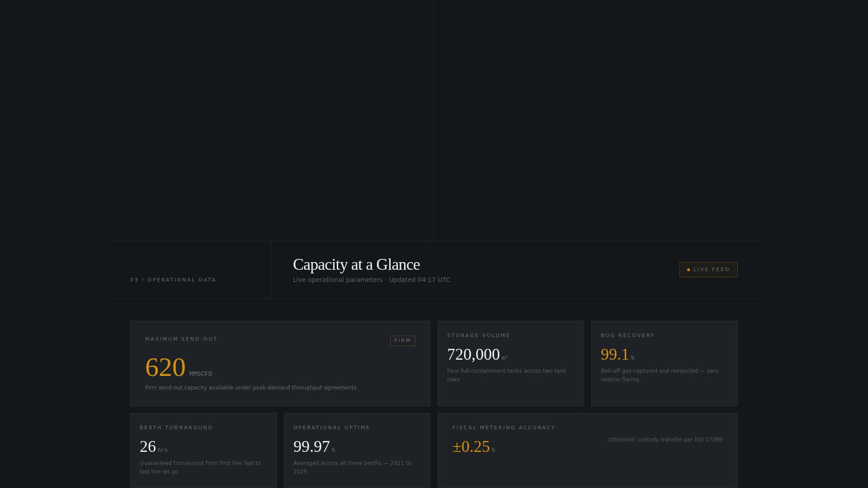Click the 26 hrs turnaround figure
This screenshot has height=488, width=868.
(x=148, y=447)
